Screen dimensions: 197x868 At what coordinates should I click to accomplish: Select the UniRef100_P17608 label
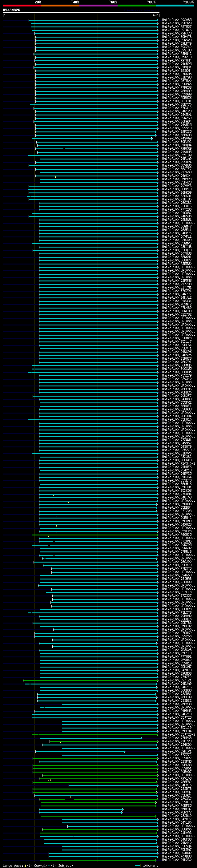177,172
